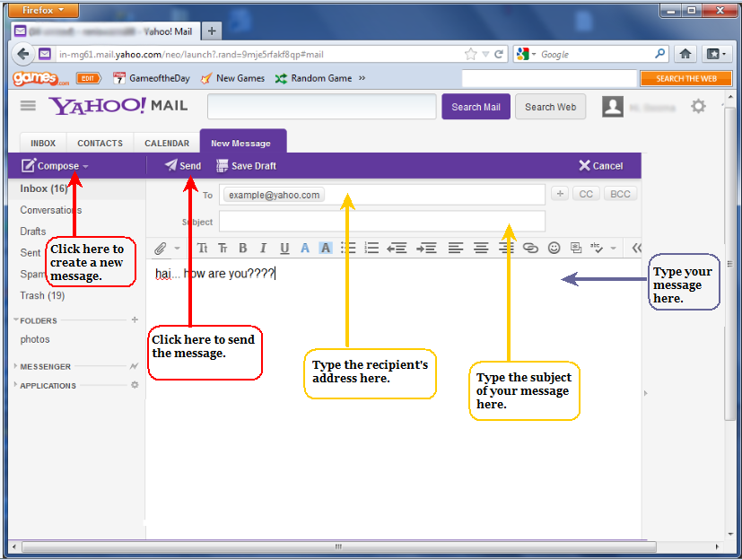This screenshot has height=560, width=742.
Task: Toggle bold formatting
Action: click(x=243, y=248)
